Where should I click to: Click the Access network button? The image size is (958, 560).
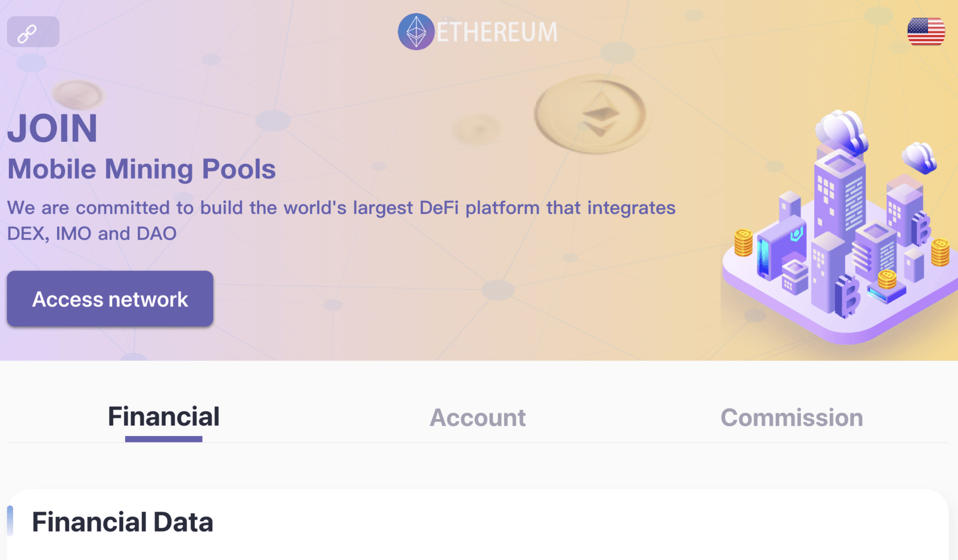click(110, 298)
